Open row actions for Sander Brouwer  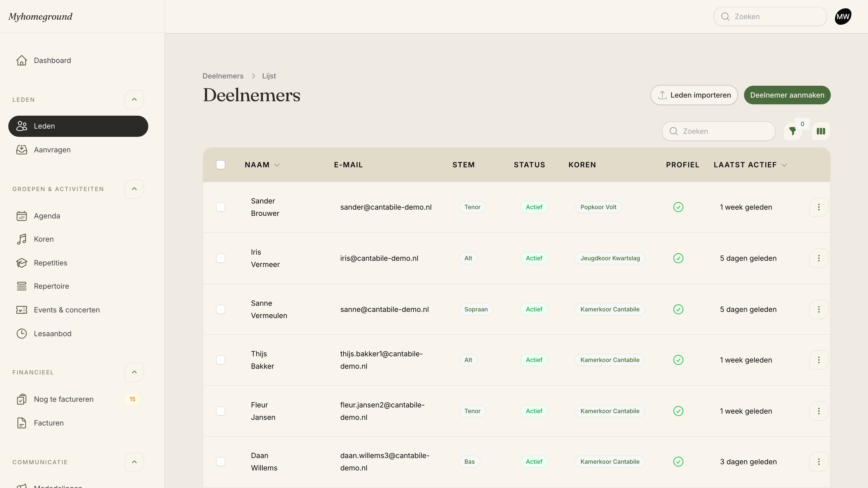tap(818, 207)
